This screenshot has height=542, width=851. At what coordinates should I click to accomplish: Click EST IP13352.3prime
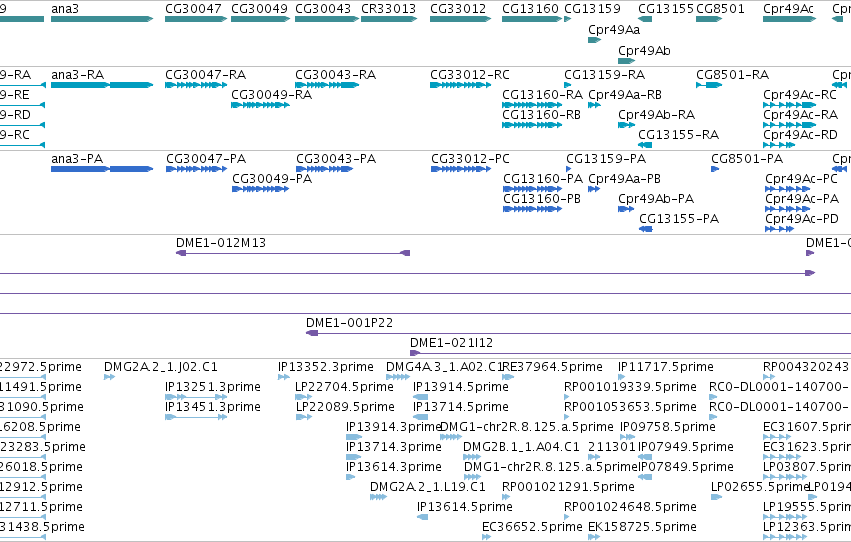tap(284, 377)
